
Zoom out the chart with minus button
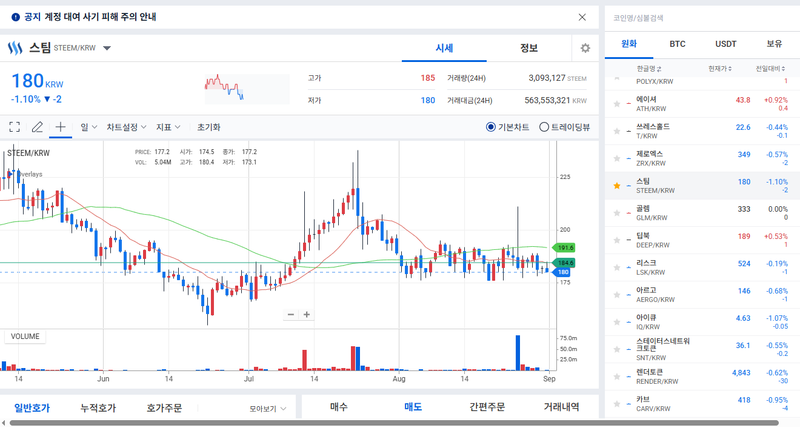point(291,314)
